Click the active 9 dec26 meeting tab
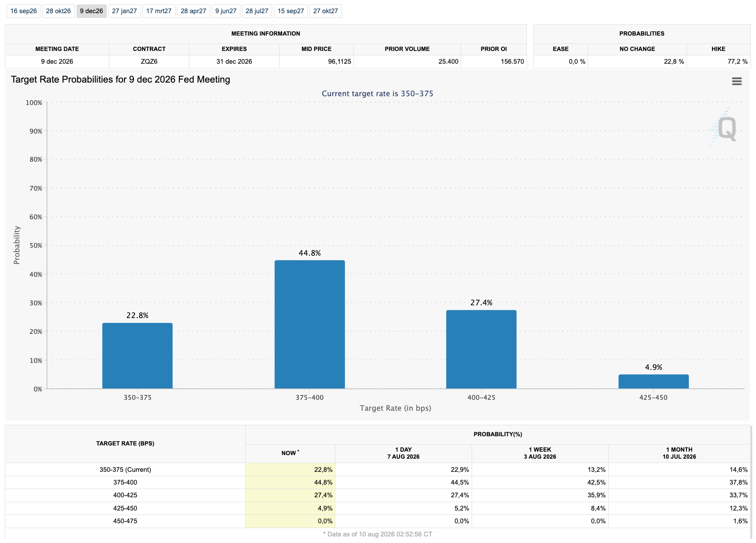 click(91, 11)
